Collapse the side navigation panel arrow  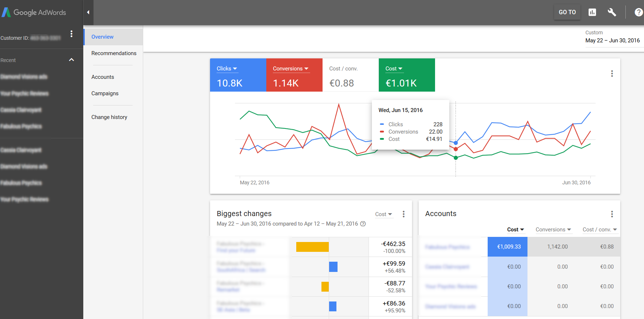[x=88, y=12]
